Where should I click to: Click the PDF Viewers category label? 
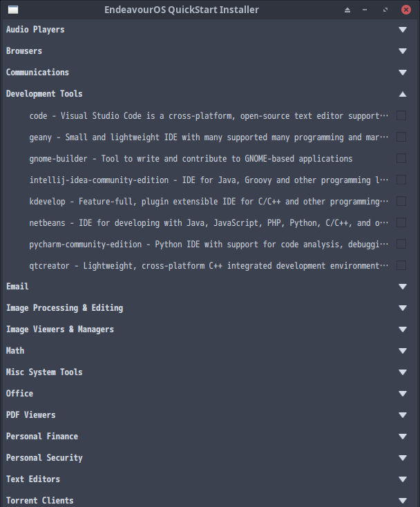click(30, 415)
